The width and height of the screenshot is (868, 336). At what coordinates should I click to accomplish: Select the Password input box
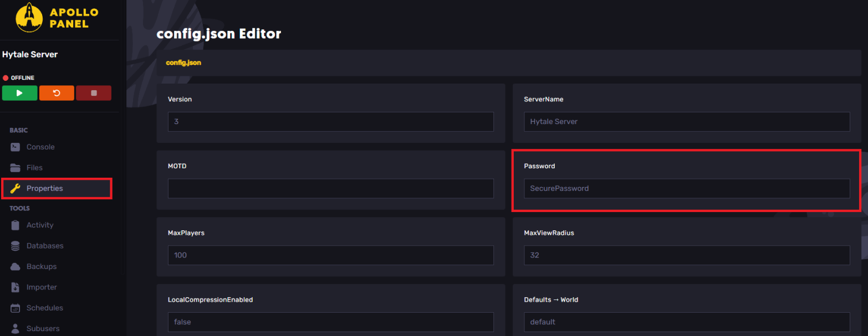click(686, 189)
